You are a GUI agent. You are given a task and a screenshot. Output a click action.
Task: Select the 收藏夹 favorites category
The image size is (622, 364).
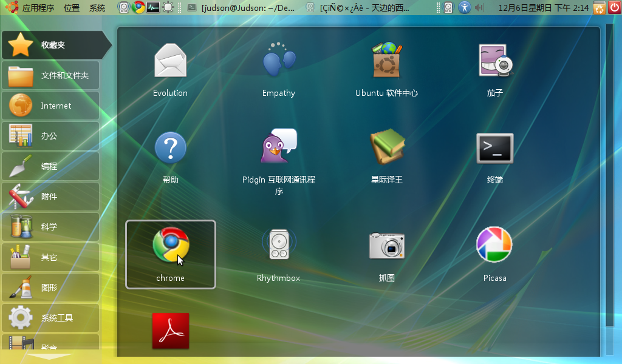point(56,45)
